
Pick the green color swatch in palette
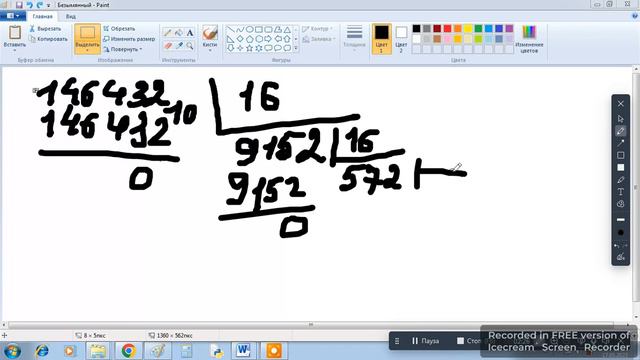tap(478, 29)
